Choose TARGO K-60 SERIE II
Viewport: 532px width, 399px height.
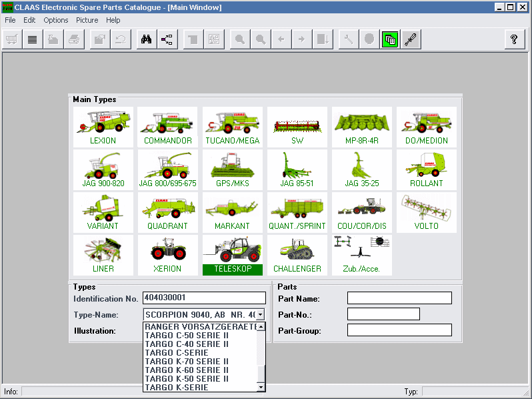201,370
